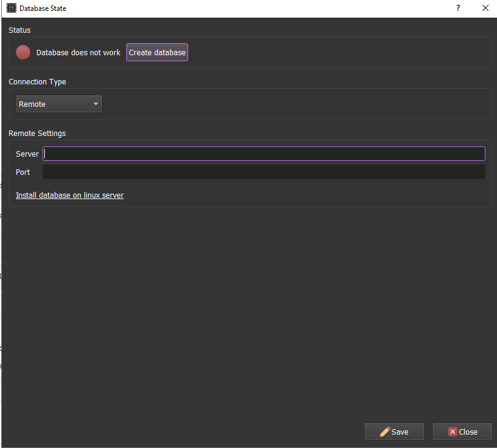The image size is (497, 448).
Task: Click the Port field label
Action: coord(23,172)
